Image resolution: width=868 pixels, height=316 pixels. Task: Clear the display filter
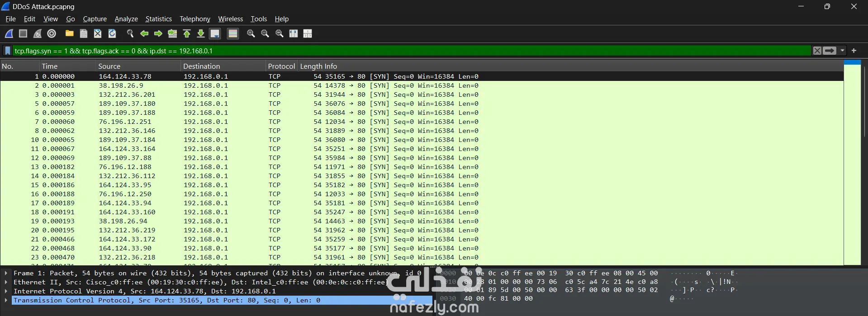tap(817, 51)
